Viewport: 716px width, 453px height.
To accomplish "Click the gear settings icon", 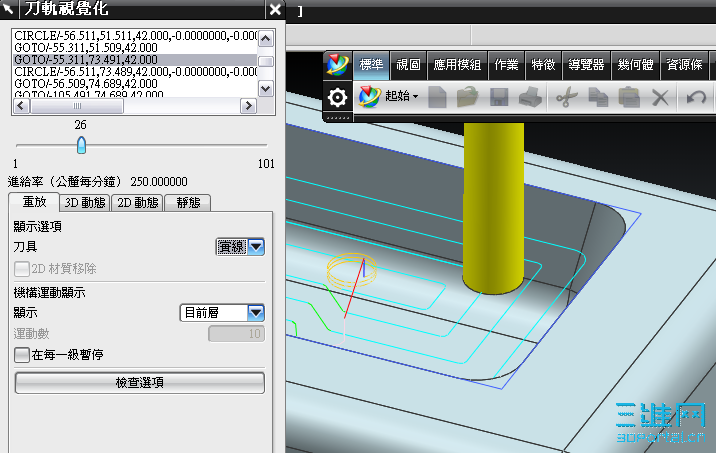I will [337, 97].
